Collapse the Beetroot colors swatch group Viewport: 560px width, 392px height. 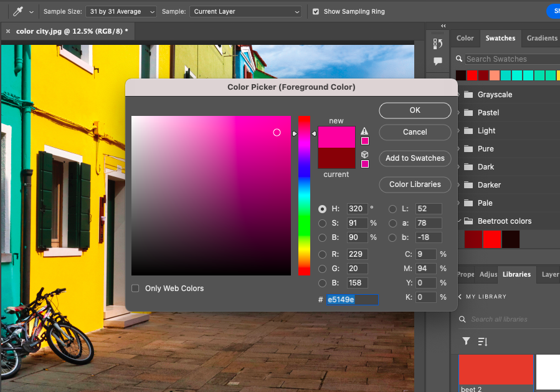pyautogui.click(x=460, y=221)
